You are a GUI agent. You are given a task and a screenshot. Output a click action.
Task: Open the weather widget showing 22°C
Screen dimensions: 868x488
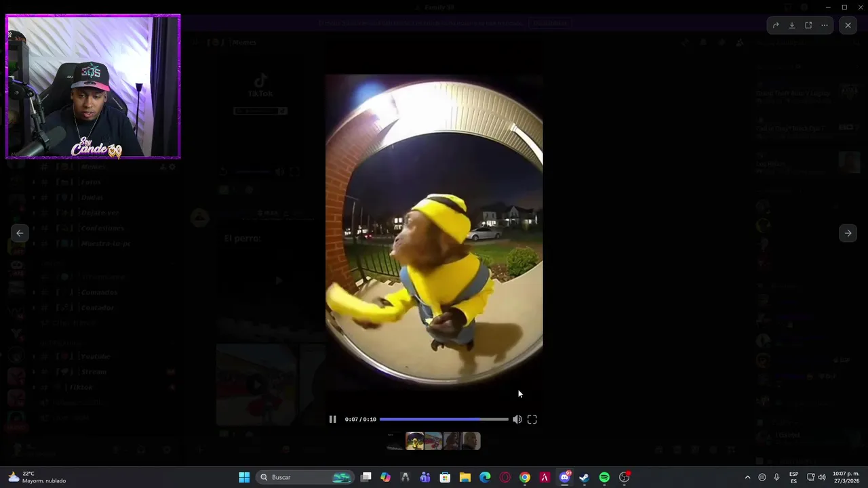[37, 477]
